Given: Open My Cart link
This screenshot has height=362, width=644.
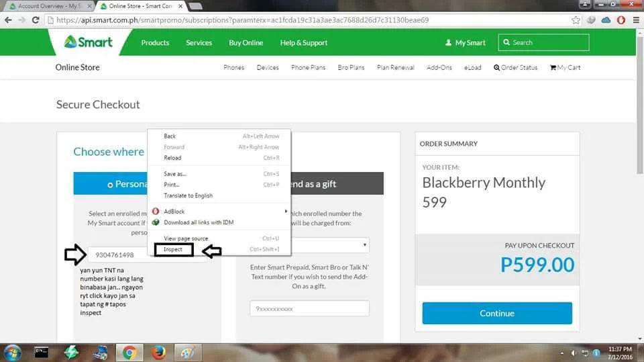Looking at the screenshot, I should pyautogui.click(x=565, y=67).
